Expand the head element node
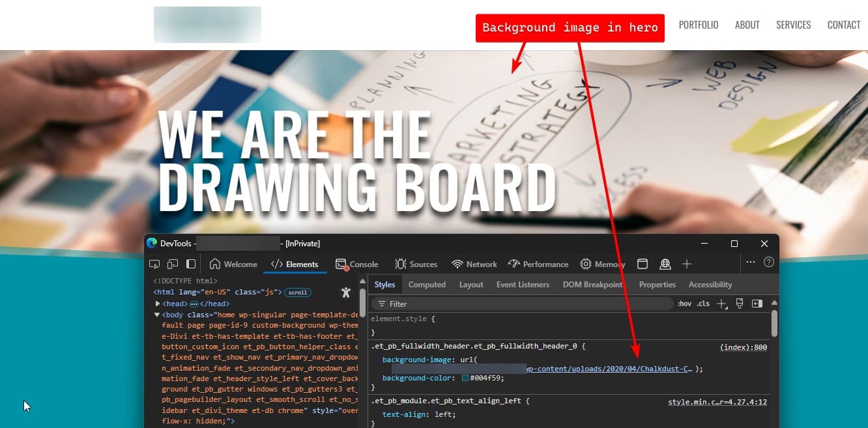 click(x=158, y=304)
